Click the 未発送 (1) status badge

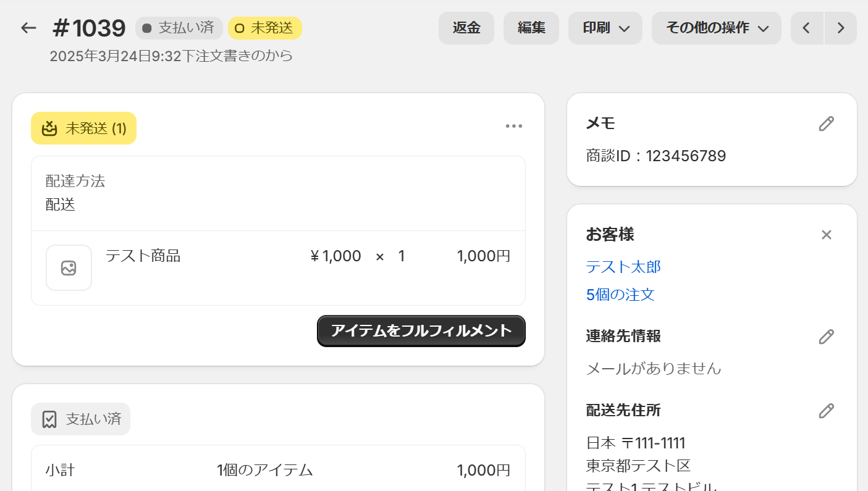(x=83, y=128)
